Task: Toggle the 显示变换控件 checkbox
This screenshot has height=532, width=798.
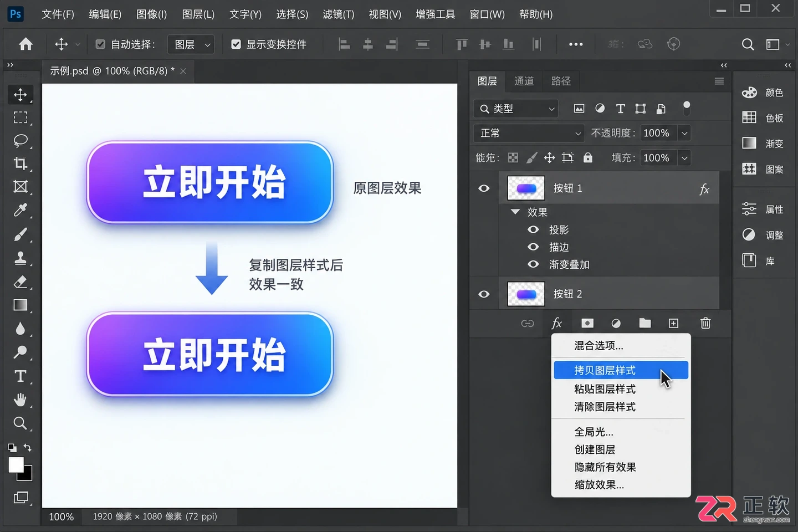Action: (236, 44)
